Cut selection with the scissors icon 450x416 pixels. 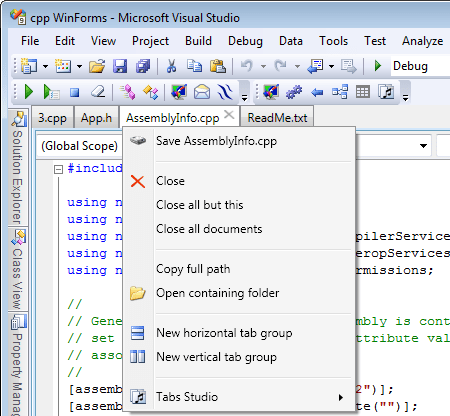(x=171, y=66)
